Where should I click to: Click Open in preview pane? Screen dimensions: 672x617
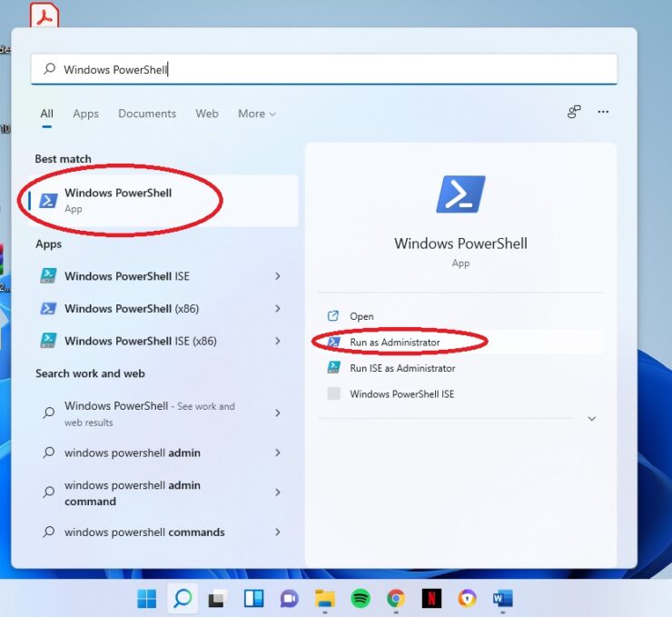pos(460,316)
